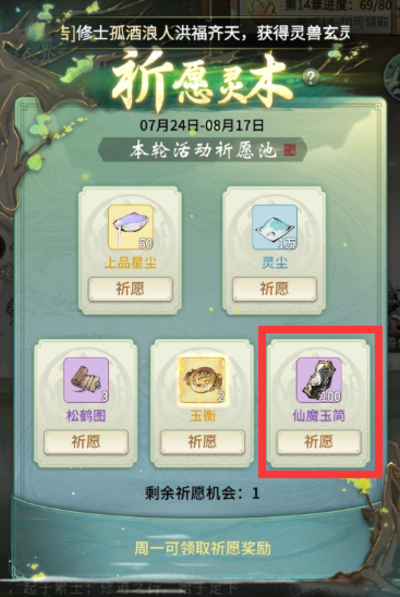Click the 仙魔玉简 name label
This screenshot has width=400, height=597.
click(x=319, y=416)
